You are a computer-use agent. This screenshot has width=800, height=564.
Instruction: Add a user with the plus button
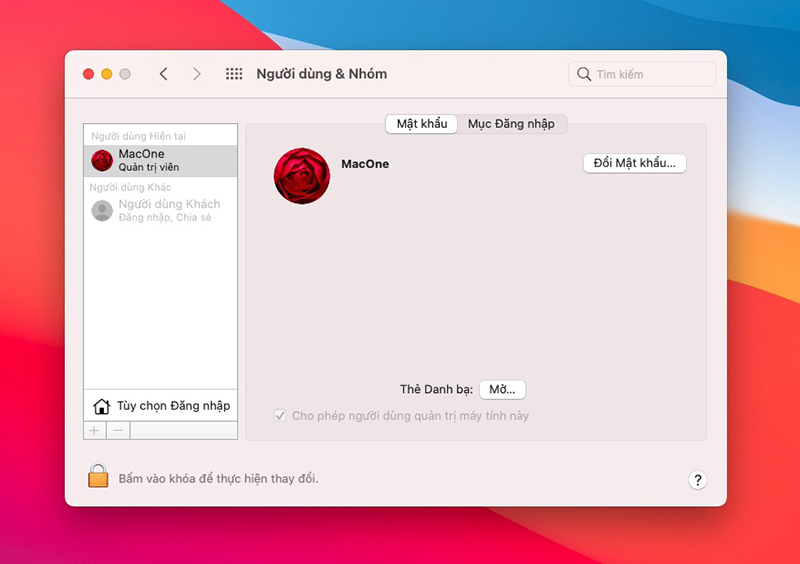[94, 431]
